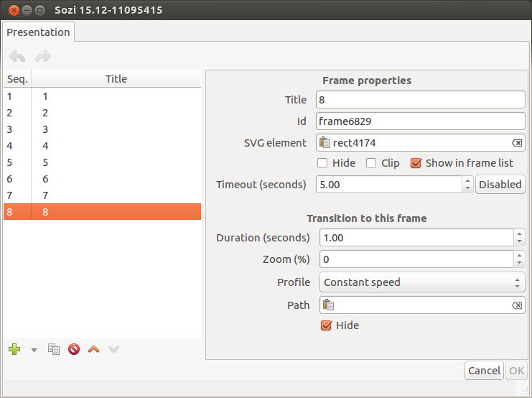532x398 pixels.
Task: Toggle the frame Hide checkbox next to Clip
Action: [x=322, y=163]
